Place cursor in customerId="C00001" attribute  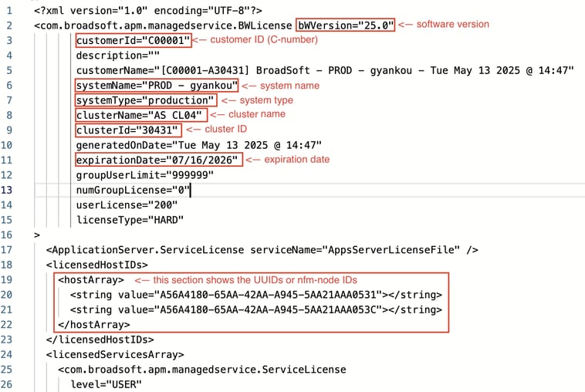(134, 40)
